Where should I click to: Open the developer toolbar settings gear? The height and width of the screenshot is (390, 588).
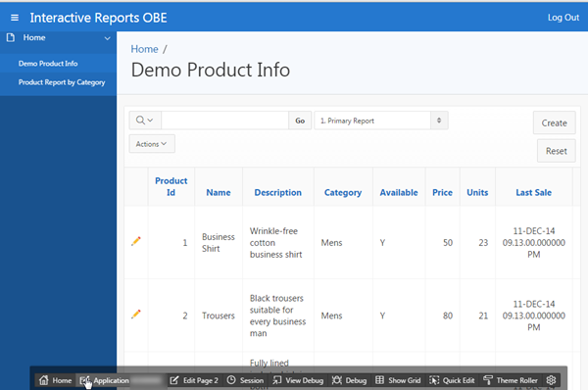tap(551, 380)
